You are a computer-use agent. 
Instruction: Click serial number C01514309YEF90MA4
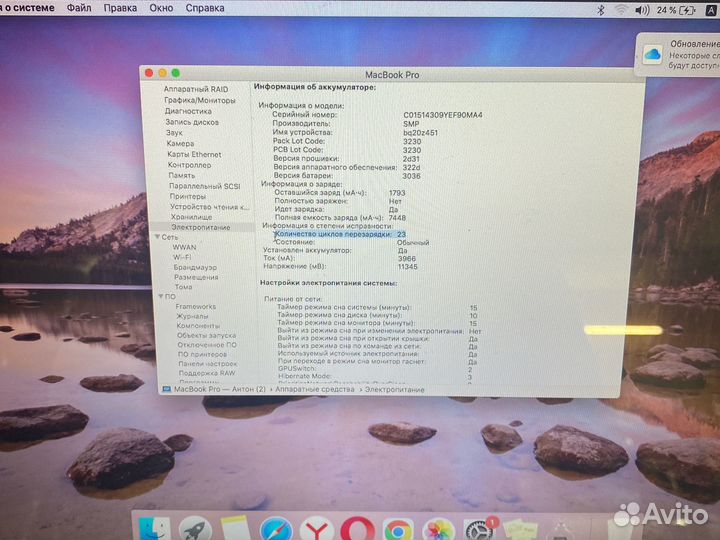[x=443, y=115]
